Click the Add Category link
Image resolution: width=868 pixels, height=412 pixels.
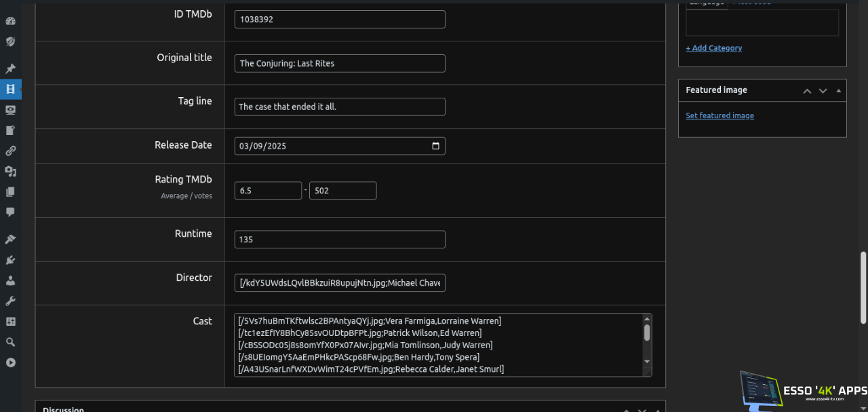(x=713, y=48)
